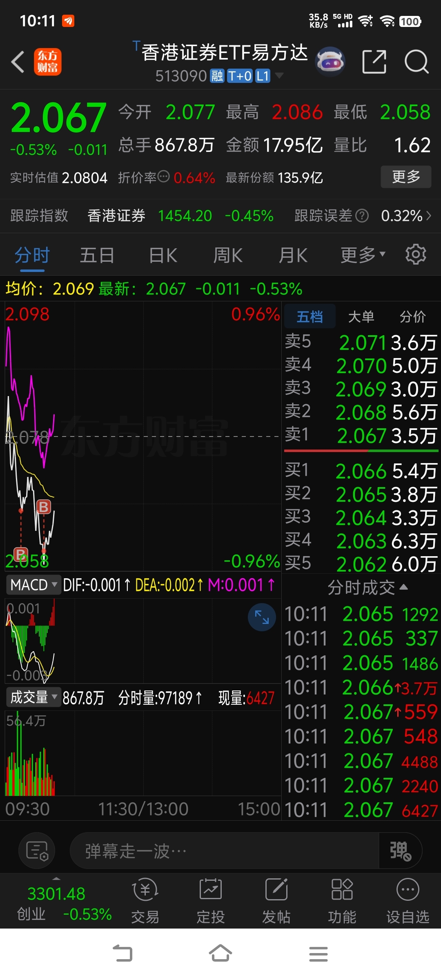Image resolution: width=441 pixels, height=980 pixels.
Task: Tap the Android recent apps button
Action: click(318, 954)
